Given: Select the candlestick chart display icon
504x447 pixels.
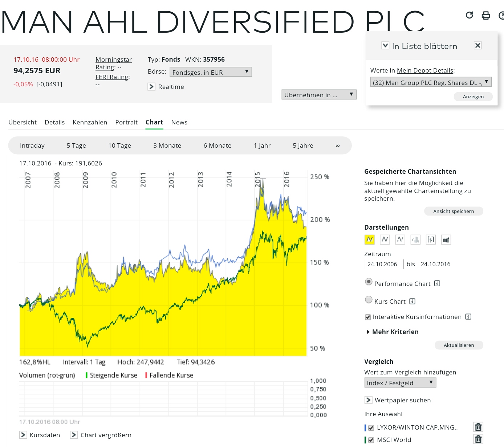Looking at the screenshot, I should [446, 239].
